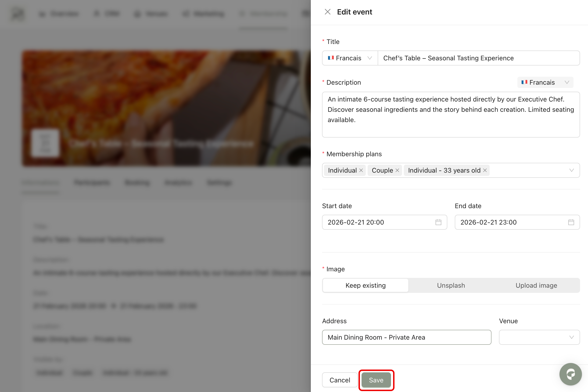Remove the Couple membership plan tag
Screen dimensions: 588x392
coord(397,170)
